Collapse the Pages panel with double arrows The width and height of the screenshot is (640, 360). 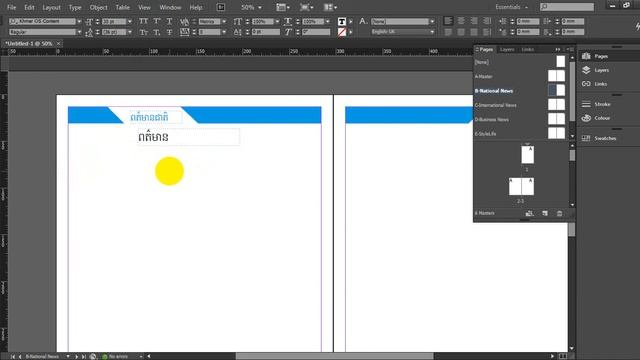coord(558,49)
